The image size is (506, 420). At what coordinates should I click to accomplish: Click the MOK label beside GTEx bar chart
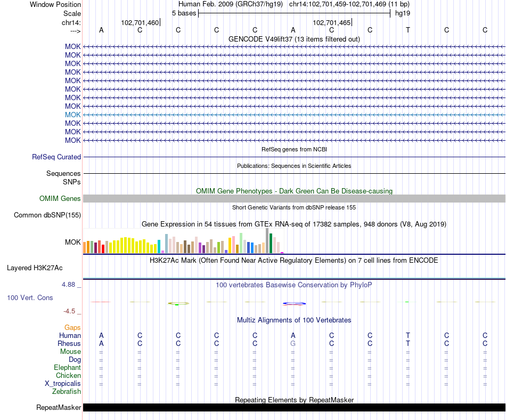click(x=72, y=242)
